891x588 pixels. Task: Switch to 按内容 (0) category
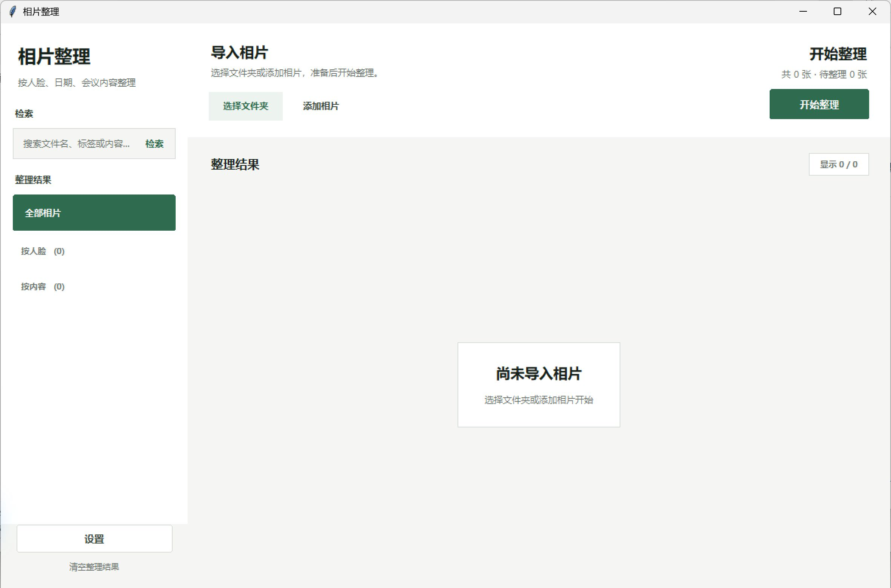94,286
